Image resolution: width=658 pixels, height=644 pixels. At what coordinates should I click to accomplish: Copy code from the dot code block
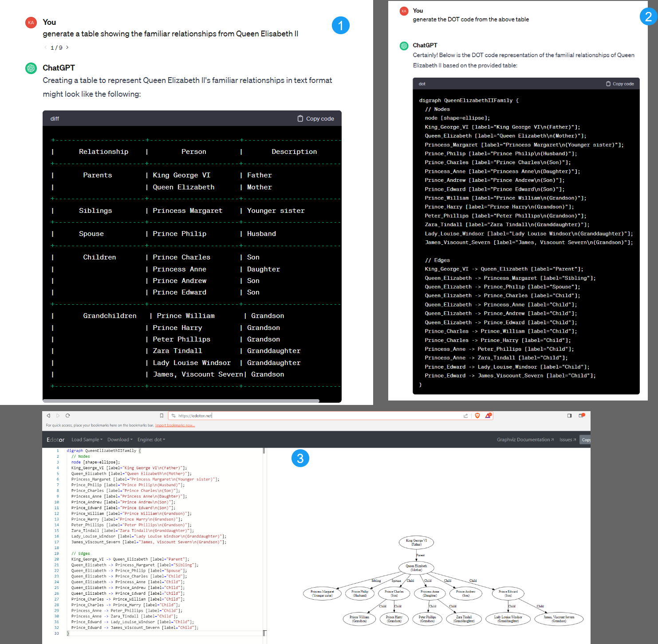pos(620,84)
